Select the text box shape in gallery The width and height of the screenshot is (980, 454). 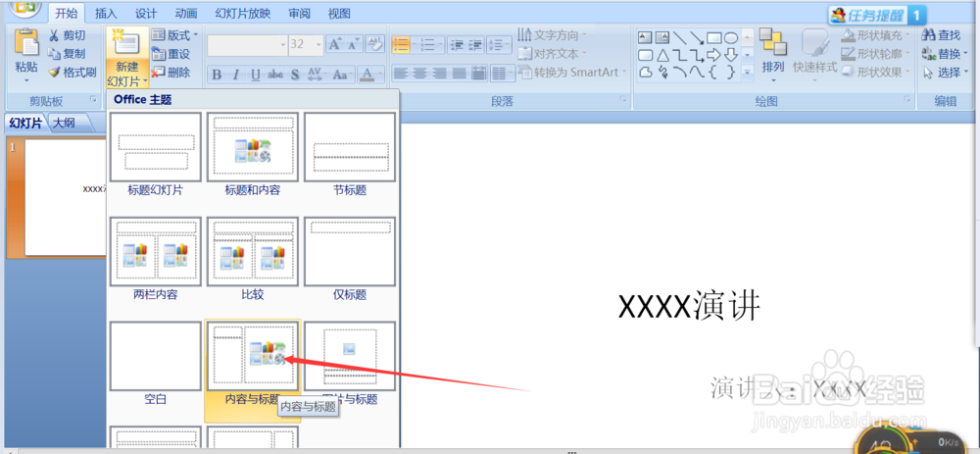(x=645, y=37)
